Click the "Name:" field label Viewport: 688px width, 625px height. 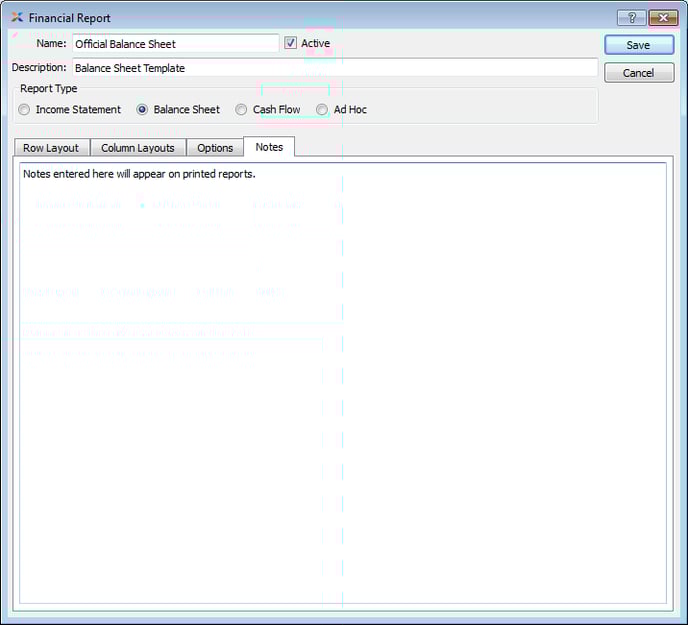51,44
